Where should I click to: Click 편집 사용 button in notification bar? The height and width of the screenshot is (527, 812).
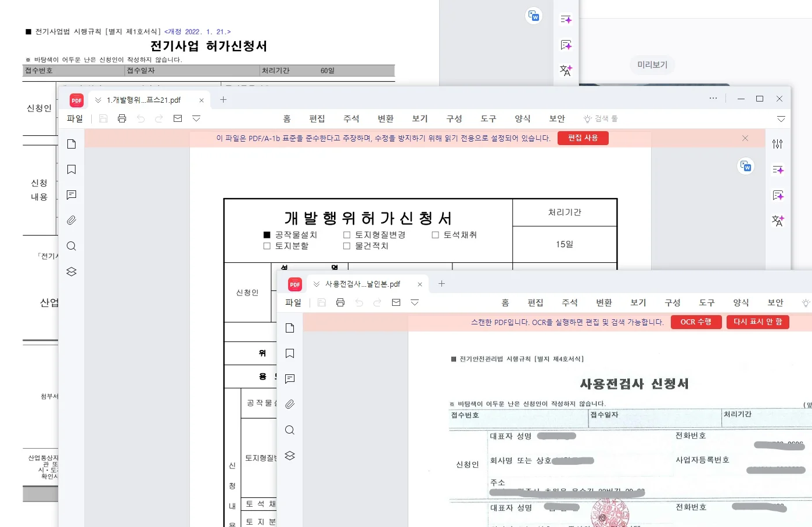(583, 138)
